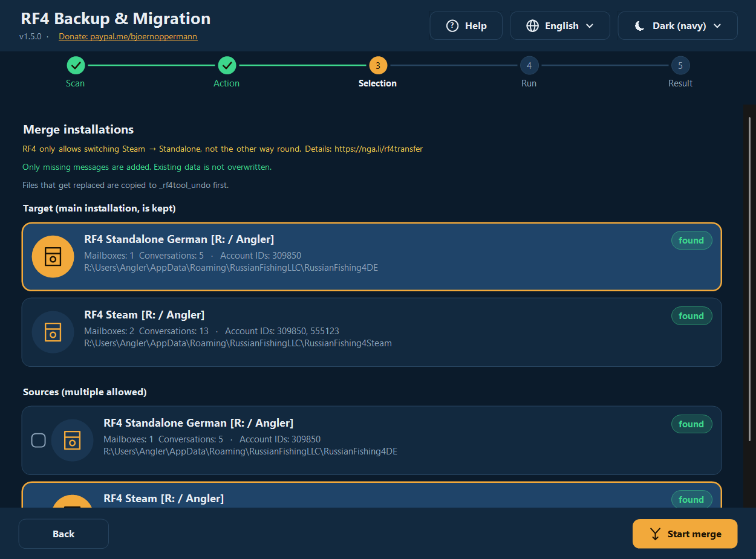Image resolution: width=756 pixels, height=559 pixels.
Task: Click the found badge on source RF4 Standalone German
Action: click(x=691, y=424)
